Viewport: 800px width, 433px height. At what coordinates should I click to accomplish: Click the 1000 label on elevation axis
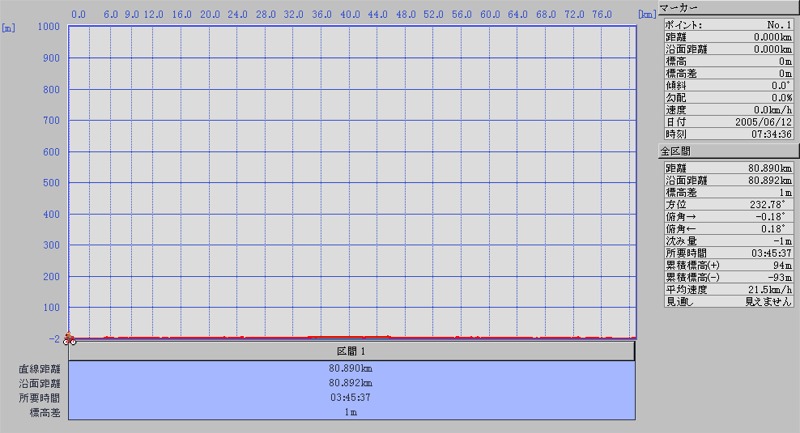45,26
